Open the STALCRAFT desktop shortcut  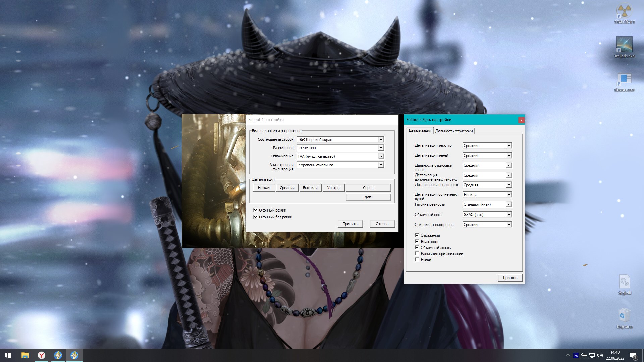(624, 12)
